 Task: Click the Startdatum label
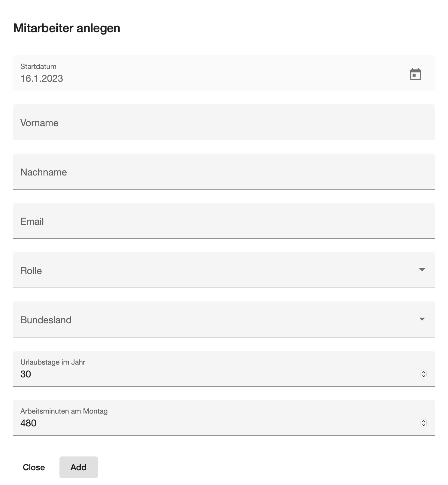click(x=38, y=66)
